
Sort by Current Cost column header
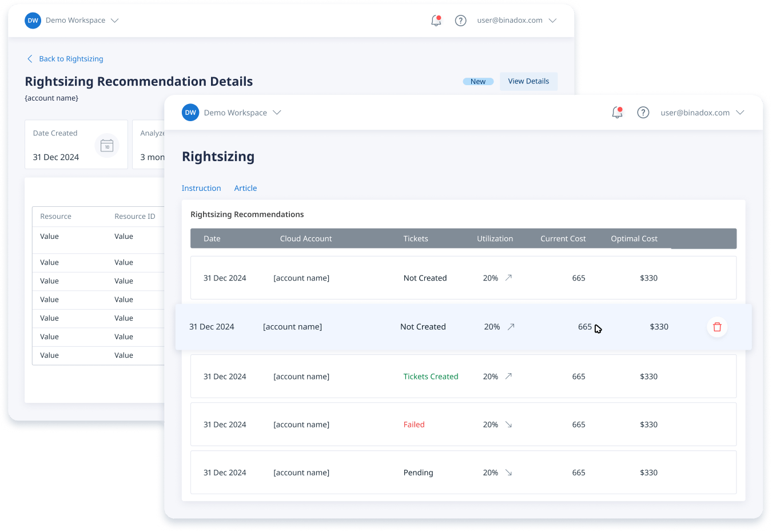563,239
